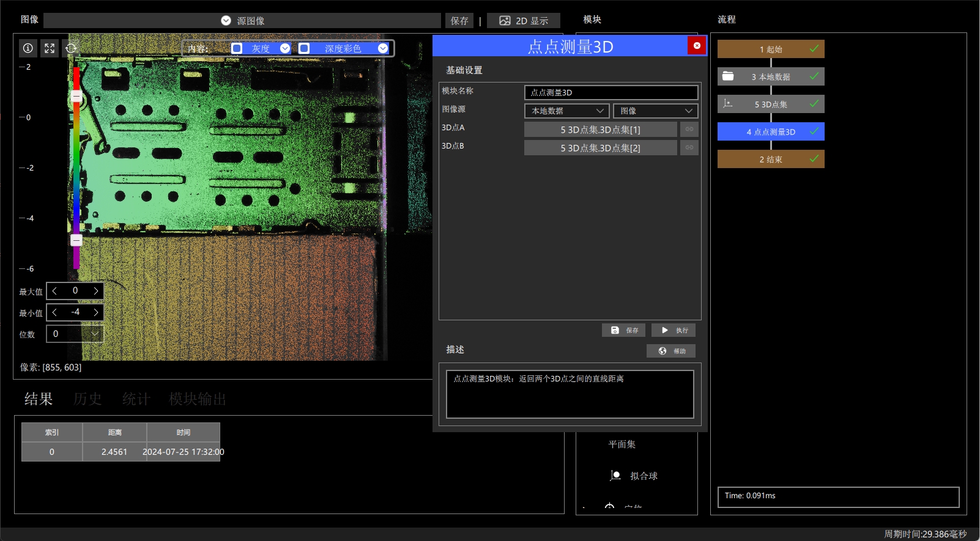This screenshot has width=980, height=541.
Task: Click the distance value 2.4561
Action: pyautogui.click(x=114, y=452)
